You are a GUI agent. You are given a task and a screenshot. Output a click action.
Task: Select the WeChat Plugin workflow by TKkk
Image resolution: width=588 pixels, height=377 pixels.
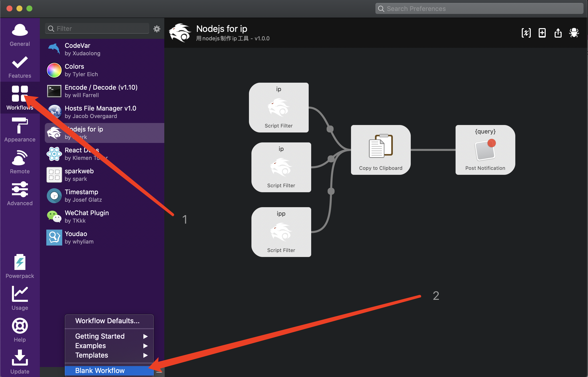click(105, 217)
